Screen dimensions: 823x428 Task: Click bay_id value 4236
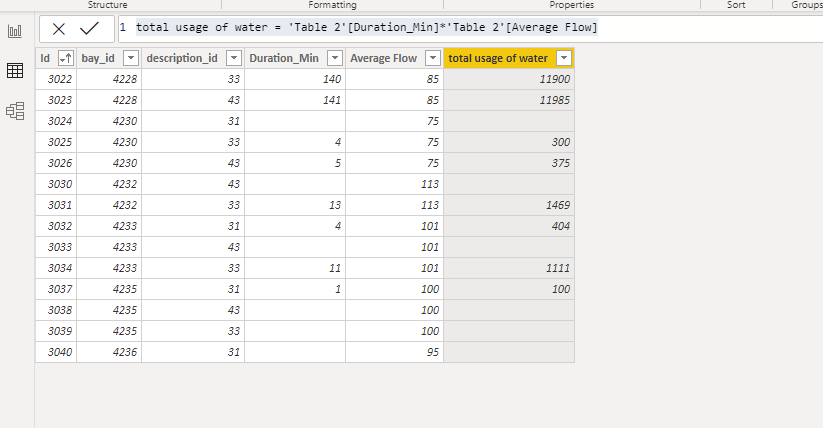109,352
